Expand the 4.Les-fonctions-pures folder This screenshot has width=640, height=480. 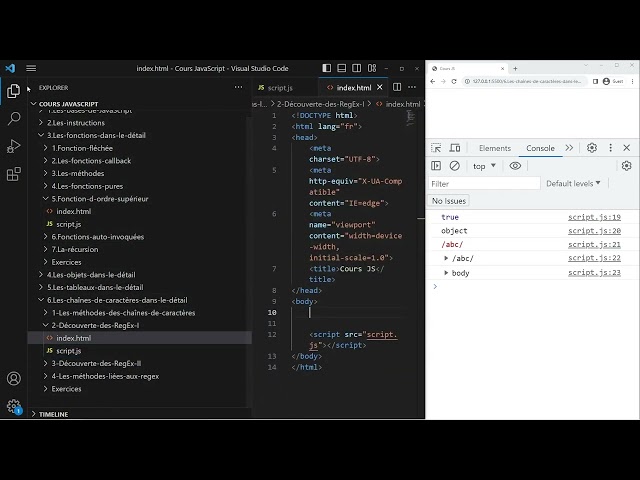(87, 186)
